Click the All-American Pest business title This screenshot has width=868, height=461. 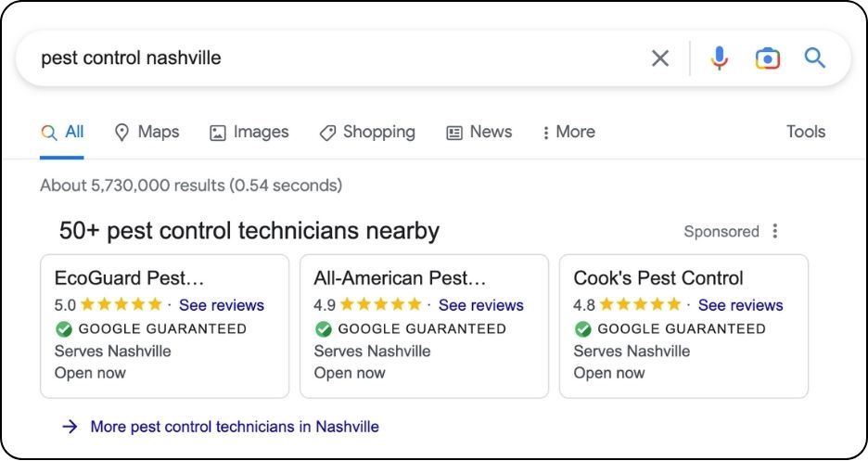[x=400, y=278]
